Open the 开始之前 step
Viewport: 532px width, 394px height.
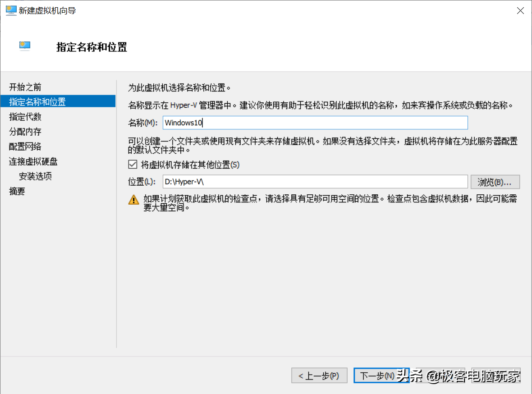(x=25, y=87)
